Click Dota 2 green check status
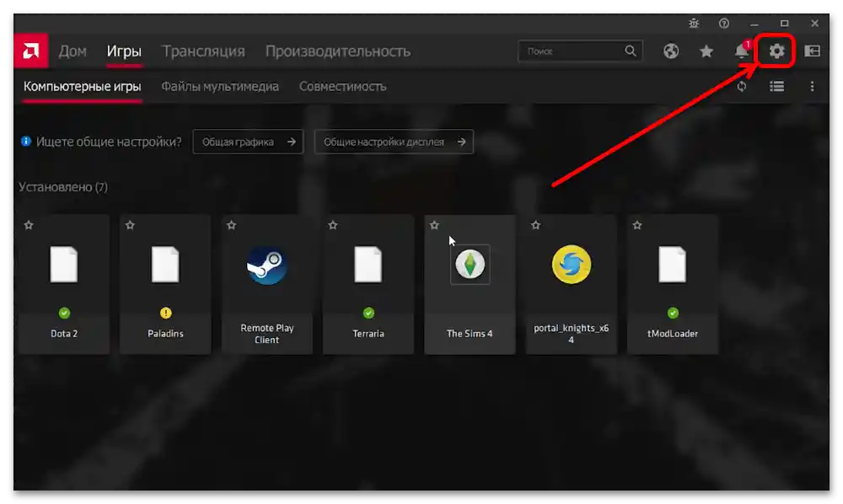The width and height of the screenshot is (843, 504). [x=64, y=313]
